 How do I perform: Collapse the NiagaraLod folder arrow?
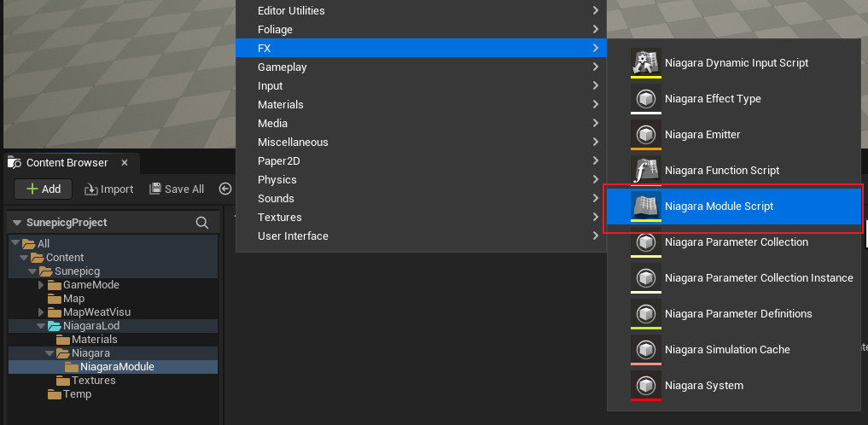[41, 326]
